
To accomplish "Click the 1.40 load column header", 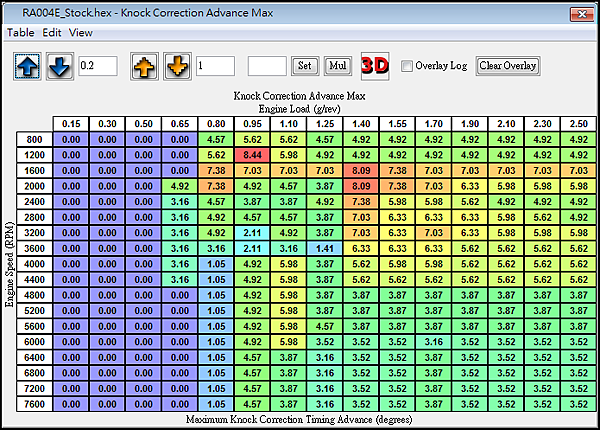I will [361, 124].
